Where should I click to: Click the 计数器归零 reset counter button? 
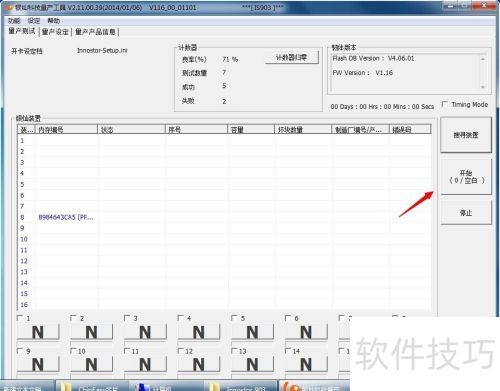pos(292,58)
